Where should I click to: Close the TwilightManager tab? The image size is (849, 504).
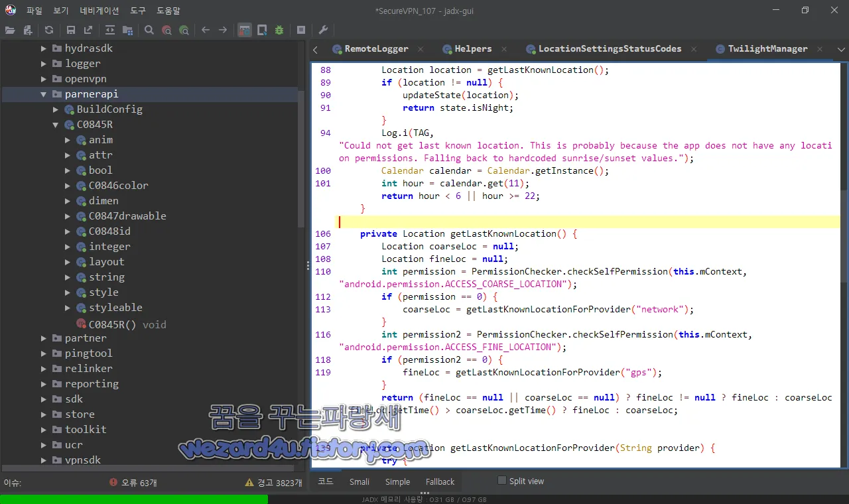coord(820,49)
